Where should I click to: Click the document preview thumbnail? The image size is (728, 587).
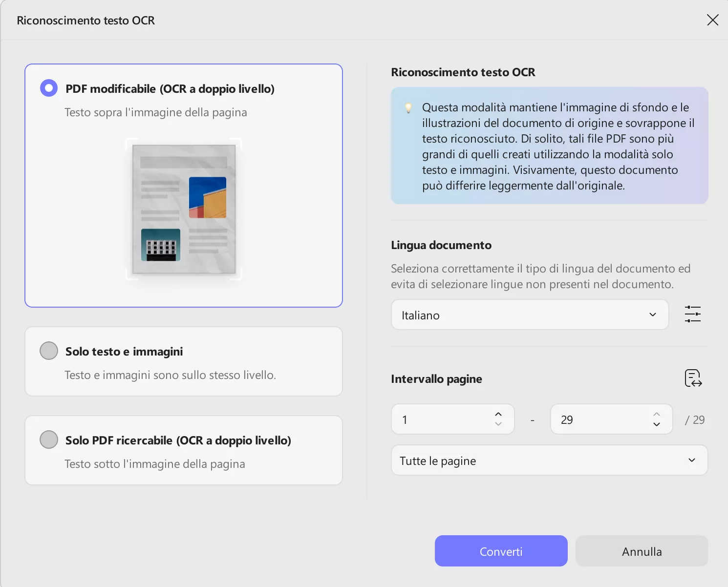[x=184, y=209]
